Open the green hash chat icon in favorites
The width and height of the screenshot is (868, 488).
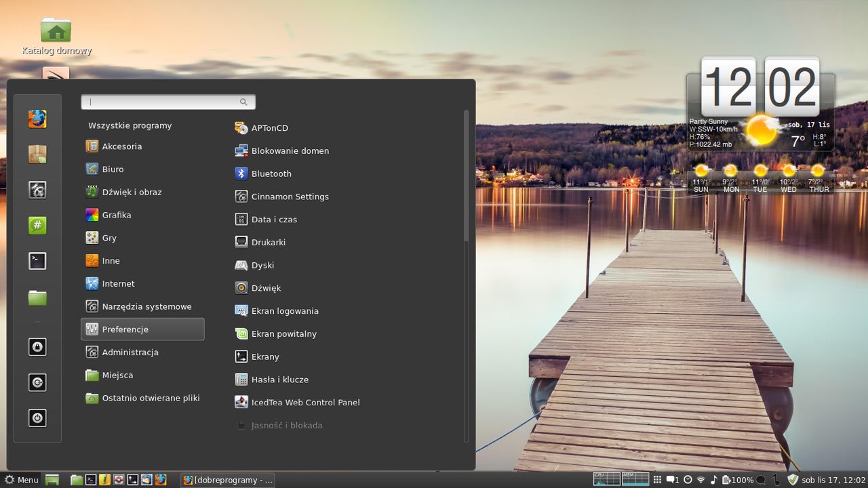[x=37, y=225]
